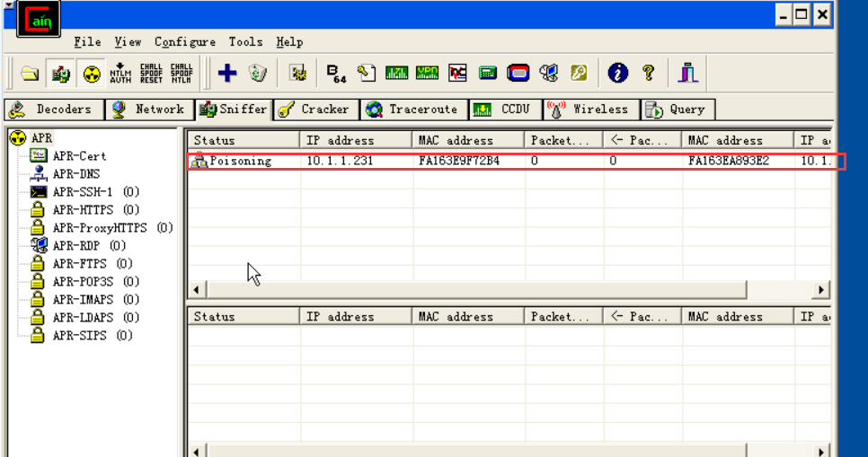Minimize the Cain window
Image resolution: width=868 pixels, height=457 pixels.
click(x=783, y=14)
